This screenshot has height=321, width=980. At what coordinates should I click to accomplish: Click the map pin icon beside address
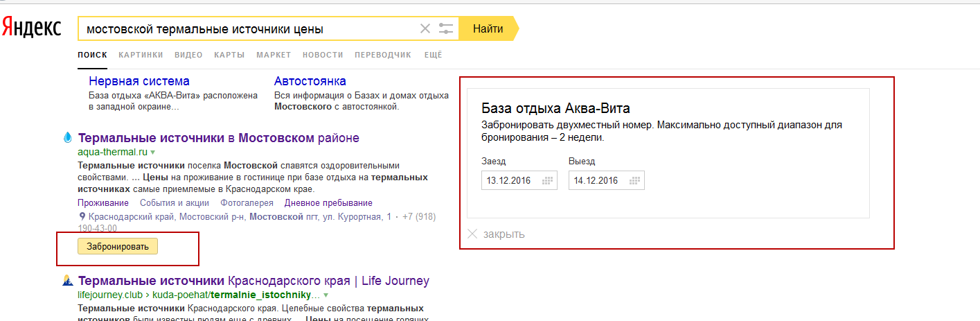tap(82, 216)
